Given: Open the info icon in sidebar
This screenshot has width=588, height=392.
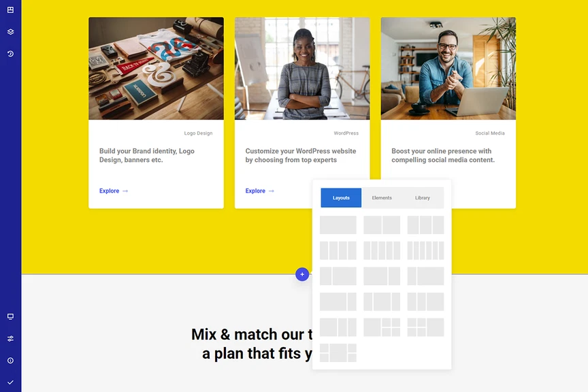Looking at the screenshot, I should point(10,361).
